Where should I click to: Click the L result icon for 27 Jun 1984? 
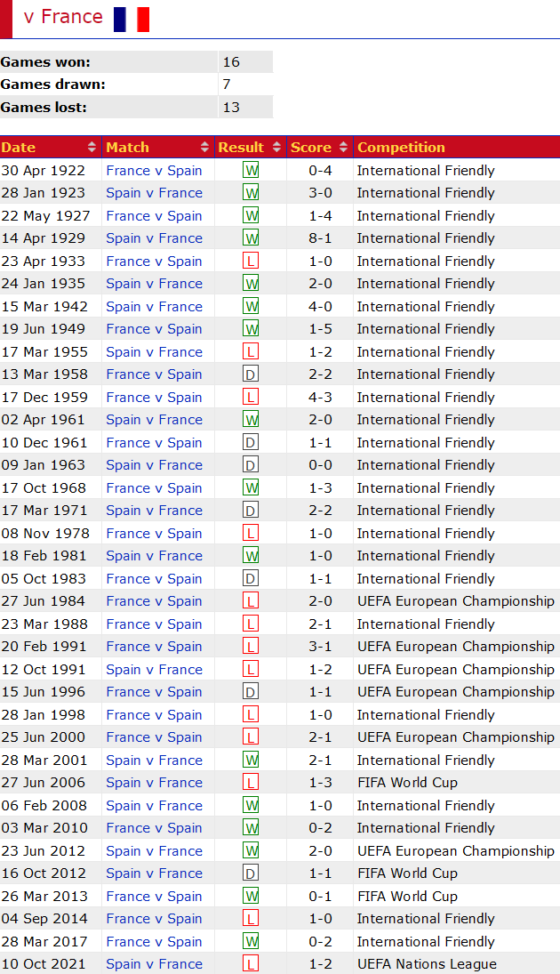(251, 601)
